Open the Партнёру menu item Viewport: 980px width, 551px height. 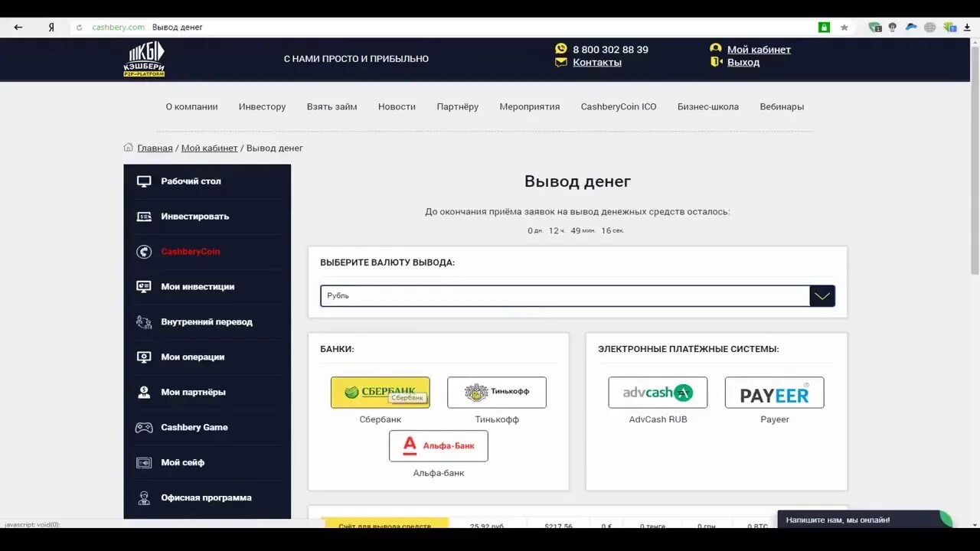click(458, 107)
